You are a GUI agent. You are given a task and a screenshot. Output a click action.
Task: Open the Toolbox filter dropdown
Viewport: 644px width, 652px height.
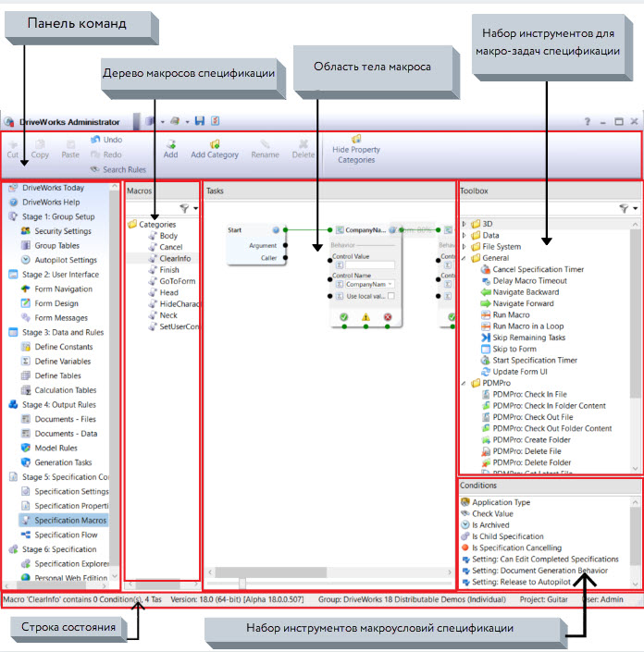click(x=636, y=208)
